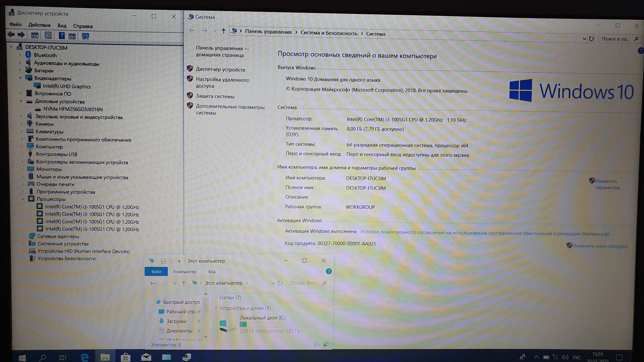Open Edge browser from the taskbar

coord(85,357)
